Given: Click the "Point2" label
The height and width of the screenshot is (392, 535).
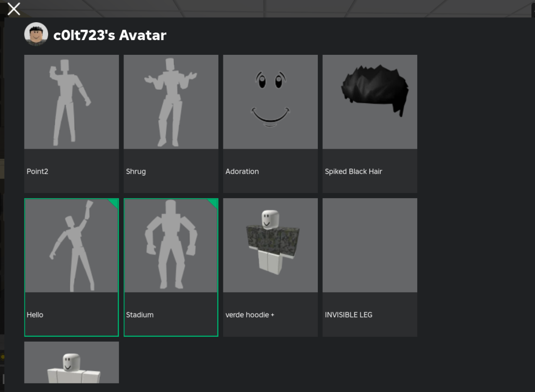Looking at the screenshot, I should (x=37, y=171).
